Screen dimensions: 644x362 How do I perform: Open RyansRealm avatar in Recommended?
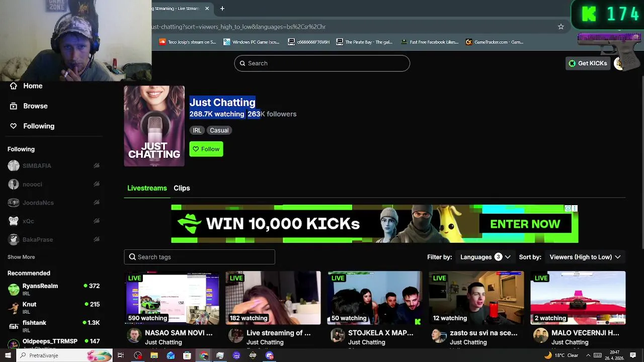pos(14,289)
